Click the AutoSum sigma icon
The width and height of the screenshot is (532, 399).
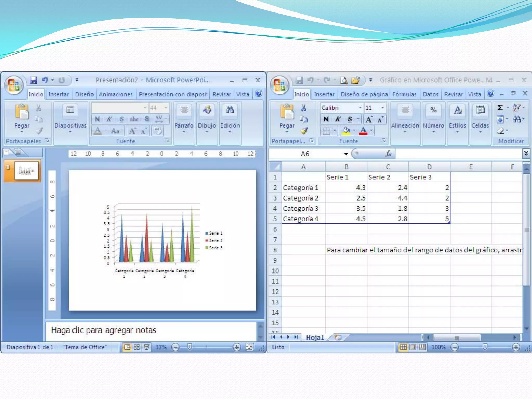pyautogui.click(x=500, y=108)
